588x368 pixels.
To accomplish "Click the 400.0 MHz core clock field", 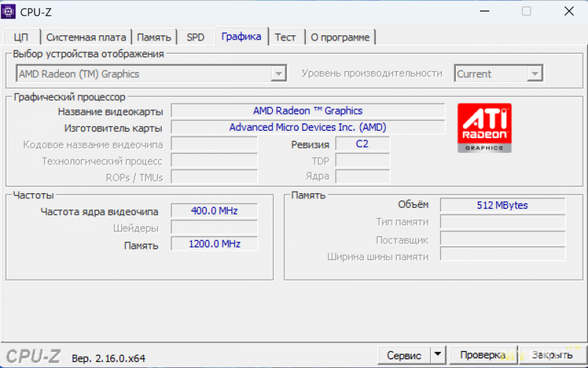I will coord(214,211).
